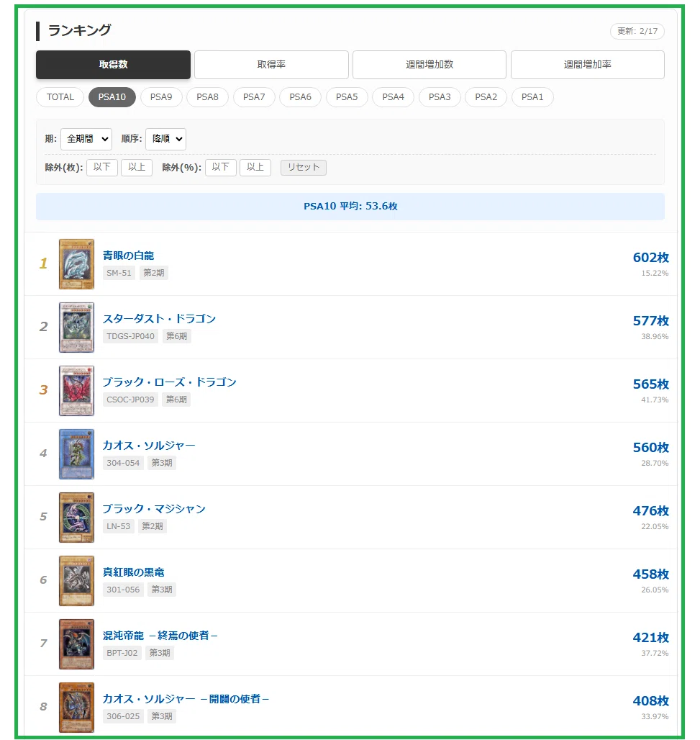Viewport: 700px width, 740px height.
Task: Click the PSA10 平均: 53.6枚 banner
Action: [x=350, y=207]
